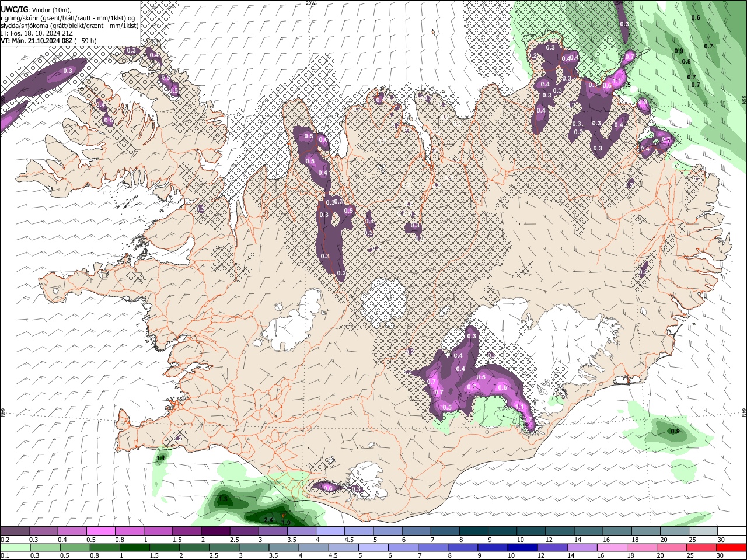Click the '2.5' label on the top legend row
Screen dimensions: 747x560
(x=235, y=540)
